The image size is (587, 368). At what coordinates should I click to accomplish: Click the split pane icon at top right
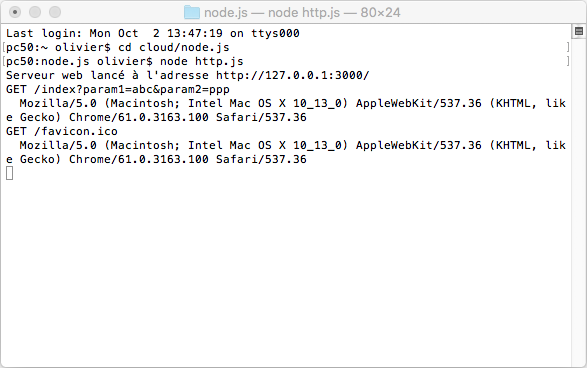tap(579, 31)
